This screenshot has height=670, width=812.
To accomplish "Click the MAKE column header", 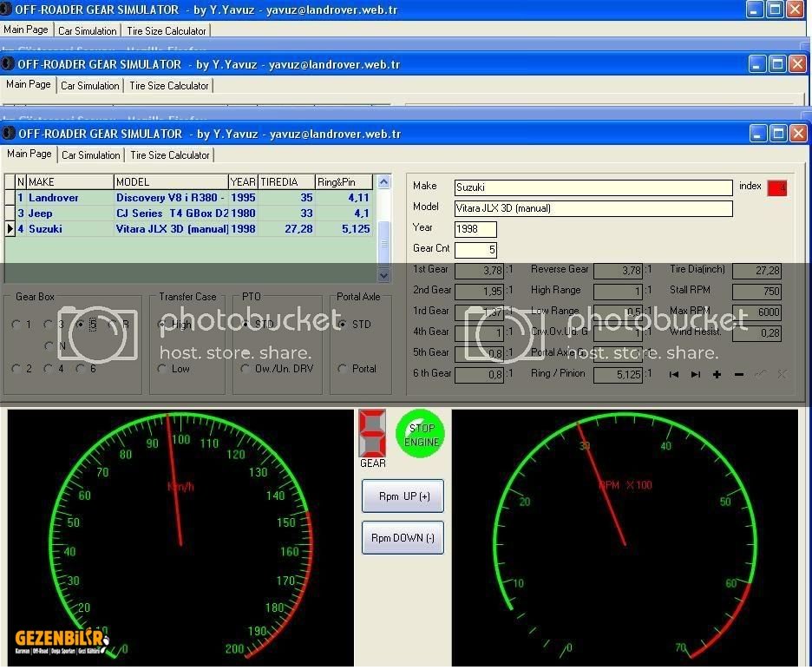I will tap(70, 182).
